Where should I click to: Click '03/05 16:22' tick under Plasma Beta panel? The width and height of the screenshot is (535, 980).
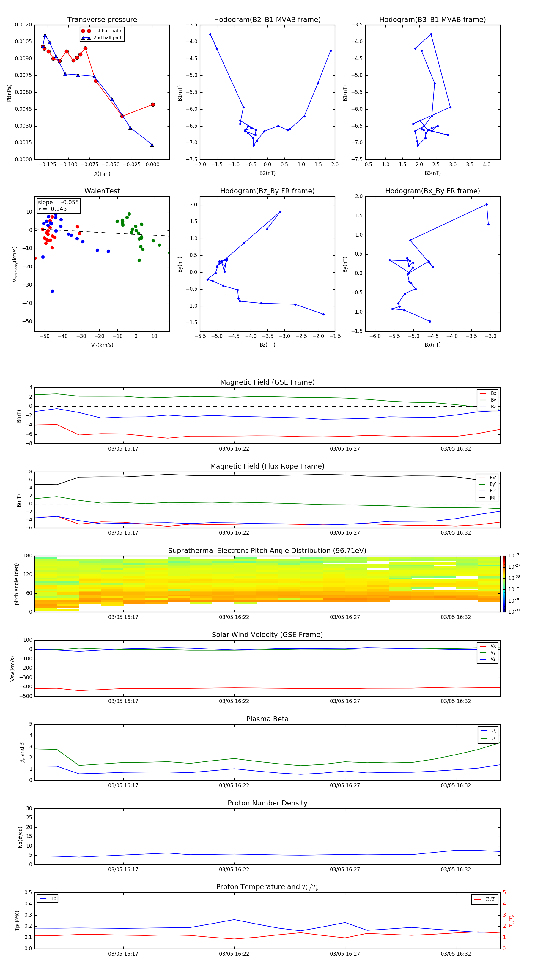pyautogui.click(x=234, y=785)
